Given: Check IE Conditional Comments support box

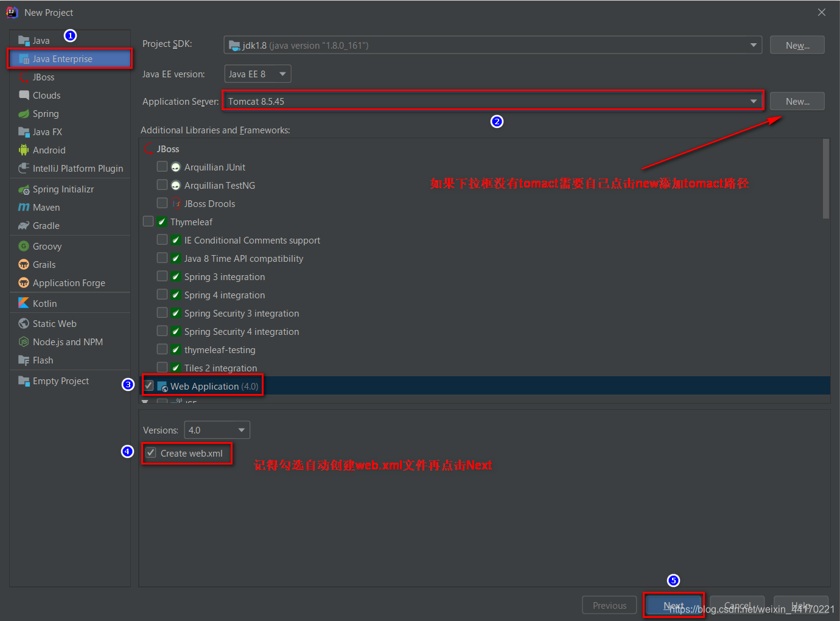Looking at the screenshot, I should click(x=162, y=239).
